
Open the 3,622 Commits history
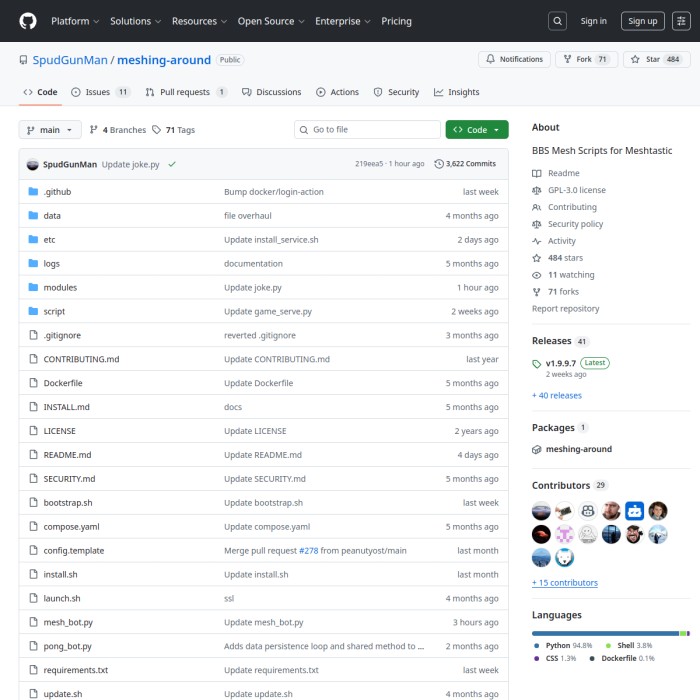465,164
